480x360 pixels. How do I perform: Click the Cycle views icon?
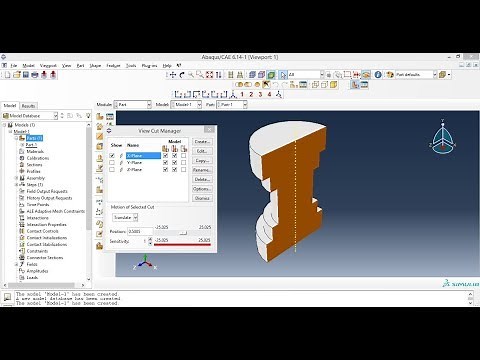pos(218,75)
